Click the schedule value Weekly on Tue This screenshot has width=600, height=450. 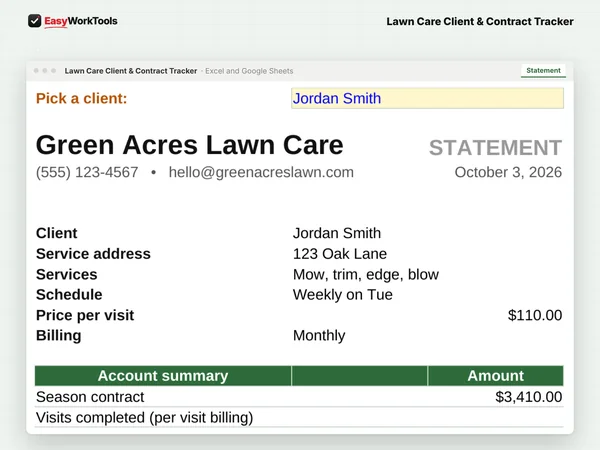pos(342,295)
